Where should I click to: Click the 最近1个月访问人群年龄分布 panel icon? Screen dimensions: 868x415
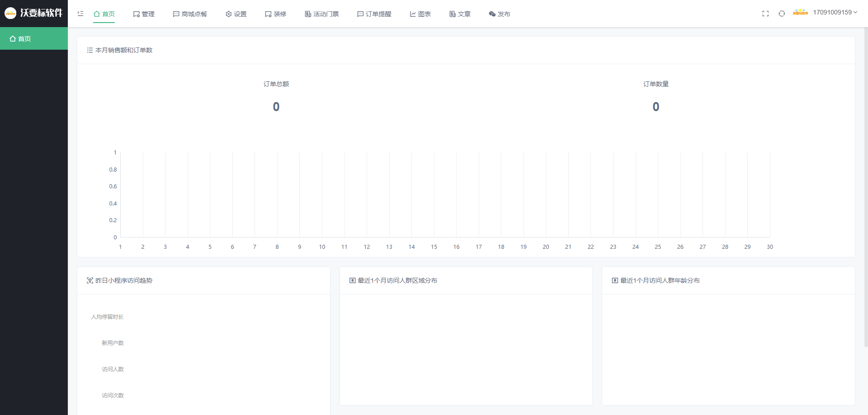615,280
